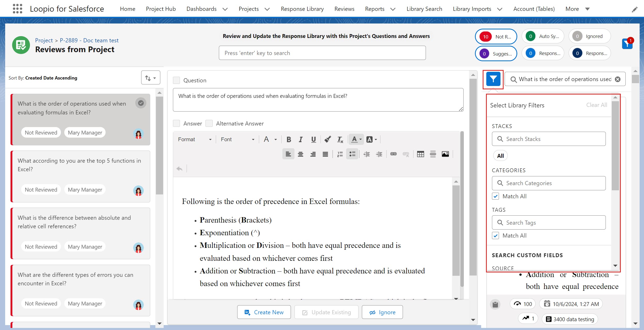Check the Answer checkbox
This screenshot has height=330, width=644.
coord(176,123)
